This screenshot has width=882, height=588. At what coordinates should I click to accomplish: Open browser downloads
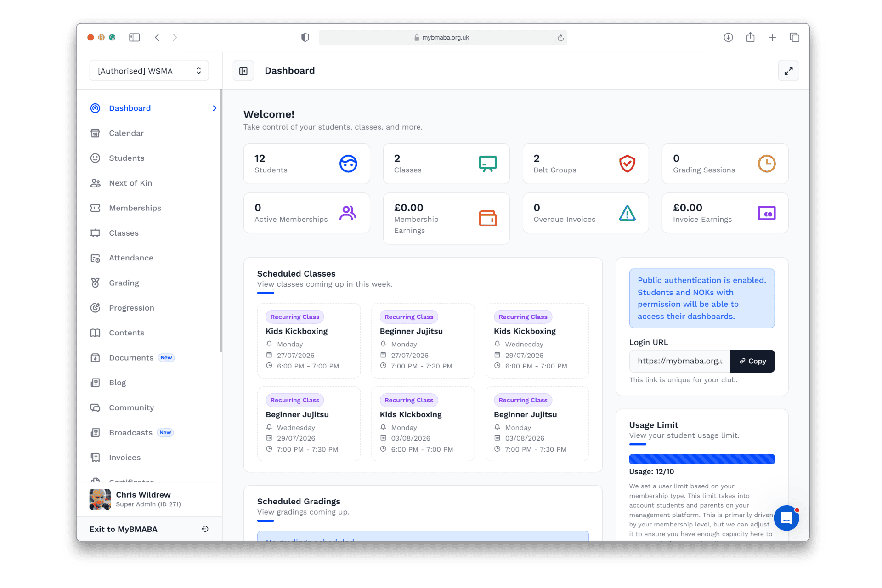pos(728,38)
